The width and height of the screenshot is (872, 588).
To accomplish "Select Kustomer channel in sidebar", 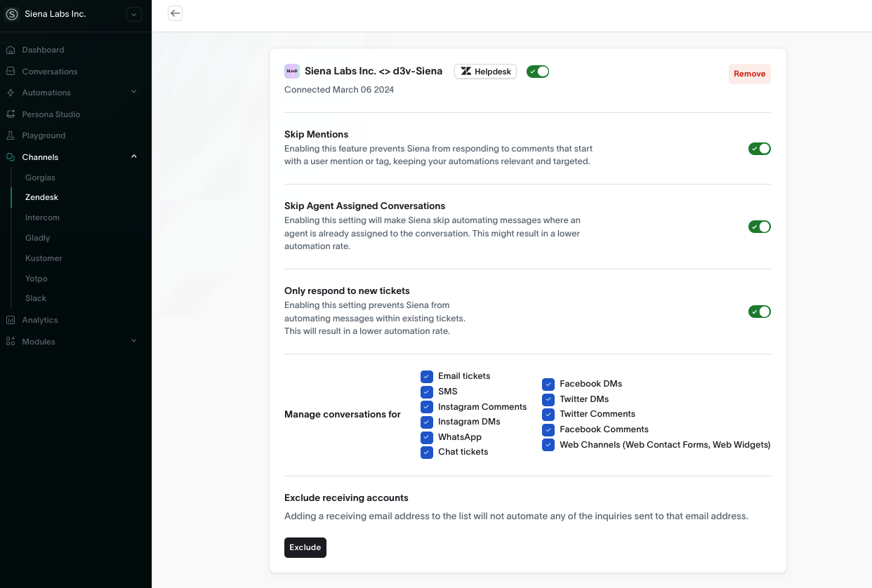I will click(x=44, y=258).
